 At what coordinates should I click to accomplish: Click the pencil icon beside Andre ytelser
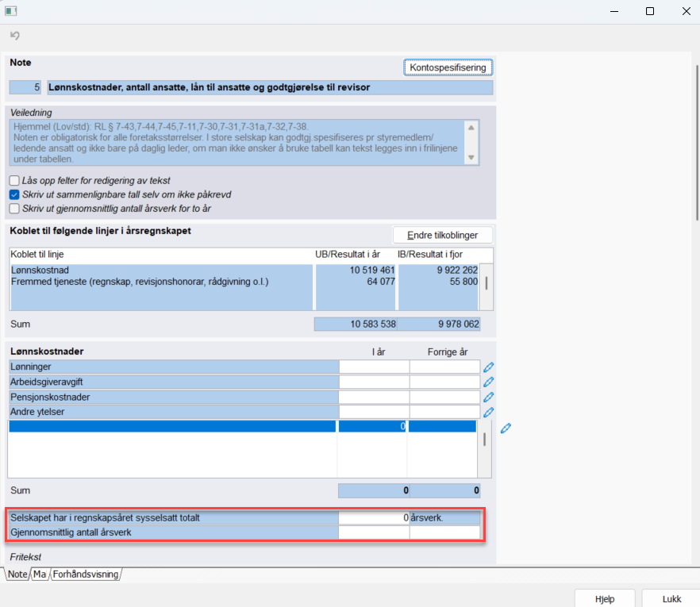click(x=488, y=412)
